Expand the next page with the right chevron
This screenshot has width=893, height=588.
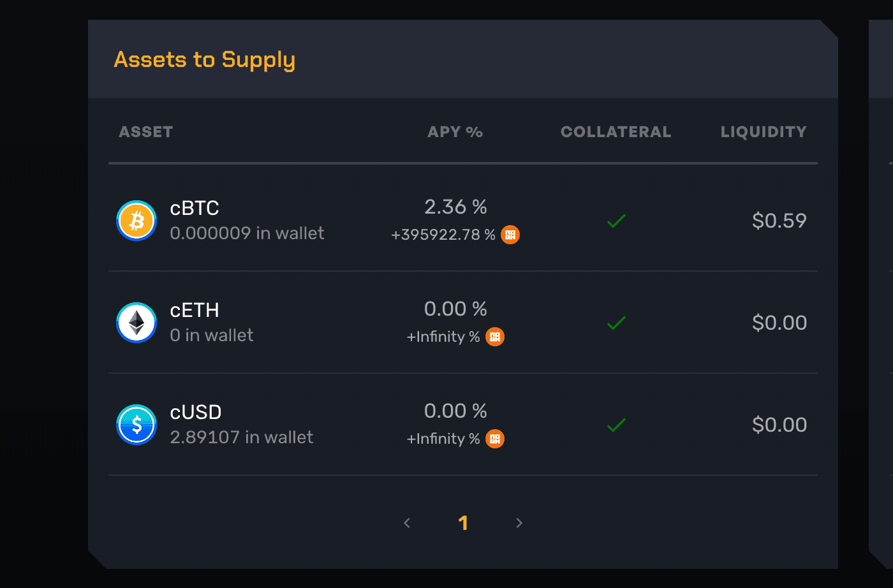(519, 522)
